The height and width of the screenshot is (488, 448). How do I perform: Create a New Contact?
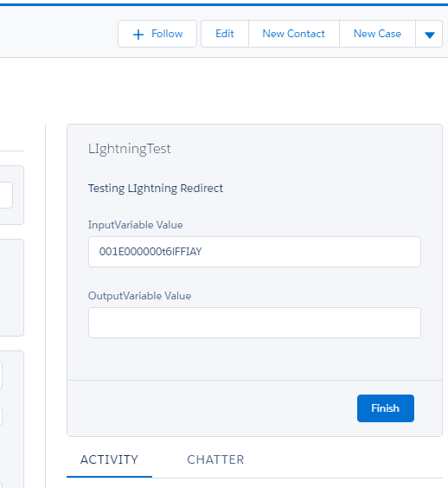[x=294, y=34]
